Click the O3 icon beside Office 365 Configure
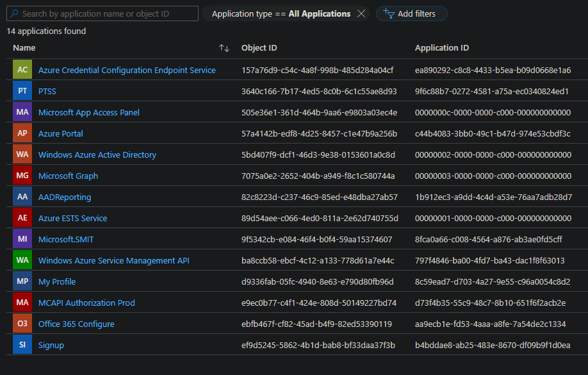This screenshot has height=375, width=588. [x=22, y=324]
